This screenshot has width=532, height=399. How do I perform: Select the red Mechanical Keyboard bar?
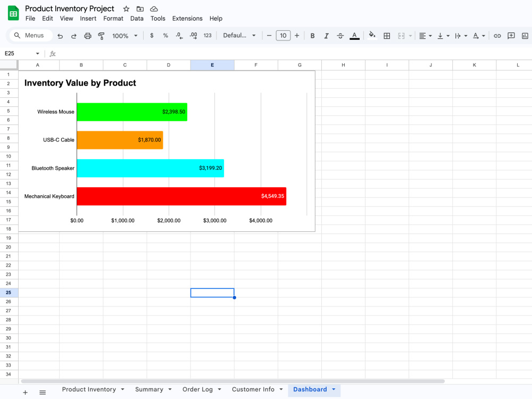pyautogui.click(x=181, y=196)
